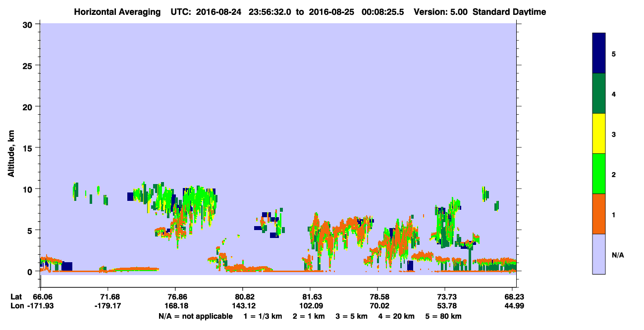The height and width of the screenshot is (330, 644).
Task: Click the colorbar number label 1
Action: (614, 215)
